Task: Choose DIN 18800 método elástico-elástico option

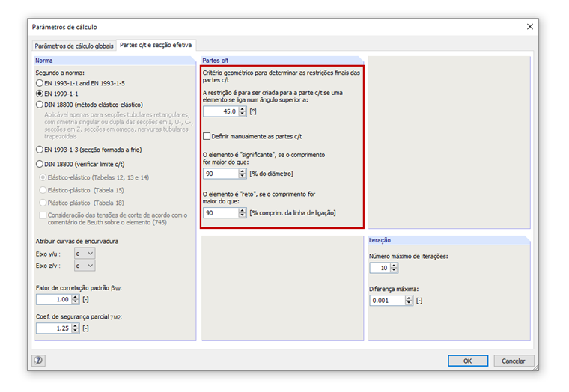Action: click(90, 105)
